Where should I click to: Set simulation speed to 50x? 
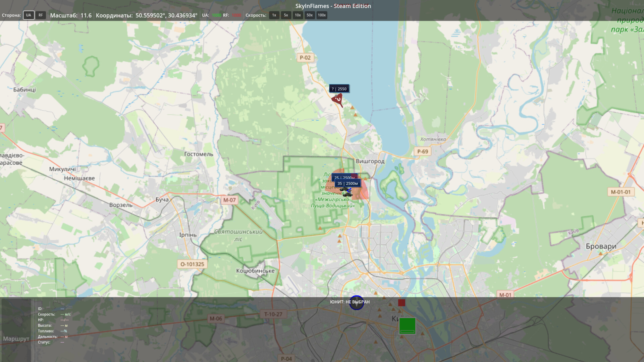310,15
